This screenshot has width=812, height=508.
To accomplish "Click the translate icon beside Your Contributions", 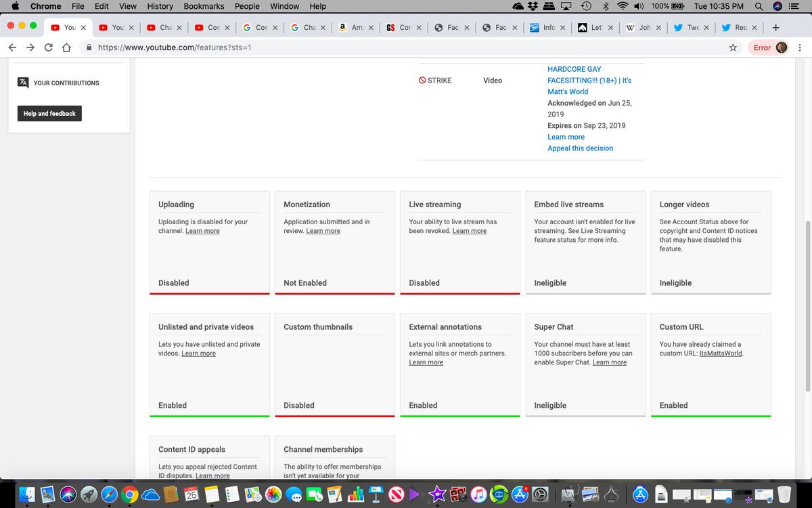I will pyautogui.click(x=23, y=83).
